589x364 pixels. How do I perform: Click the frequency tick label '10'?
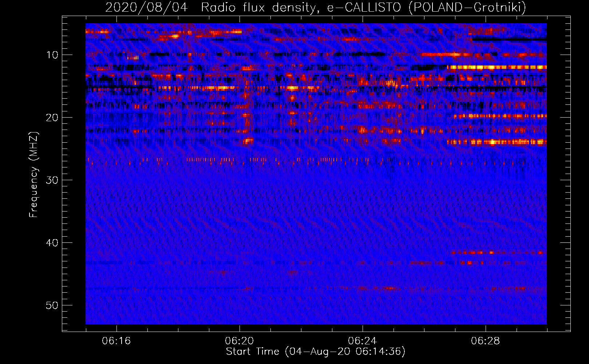(x=53, y=55)
